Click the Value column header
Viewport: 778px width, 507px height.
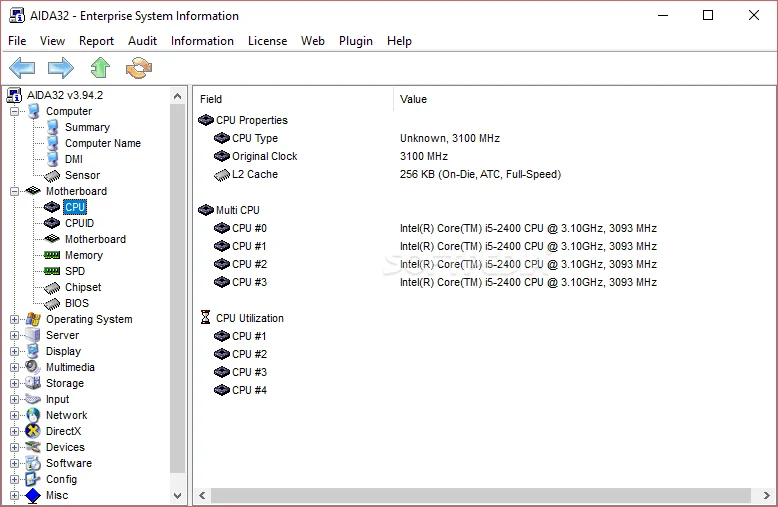point(584,99)
